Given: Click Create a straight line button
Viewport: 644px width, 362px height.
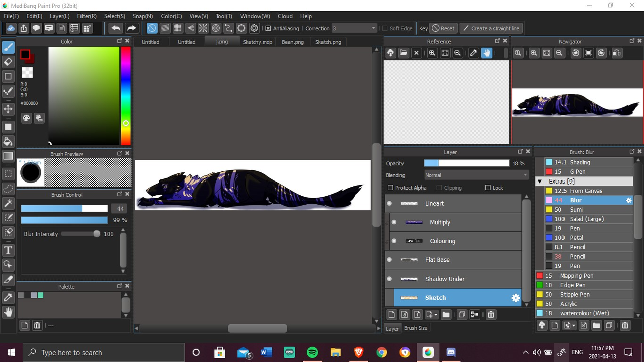Looking at the screenshot, I should (491, 28).
